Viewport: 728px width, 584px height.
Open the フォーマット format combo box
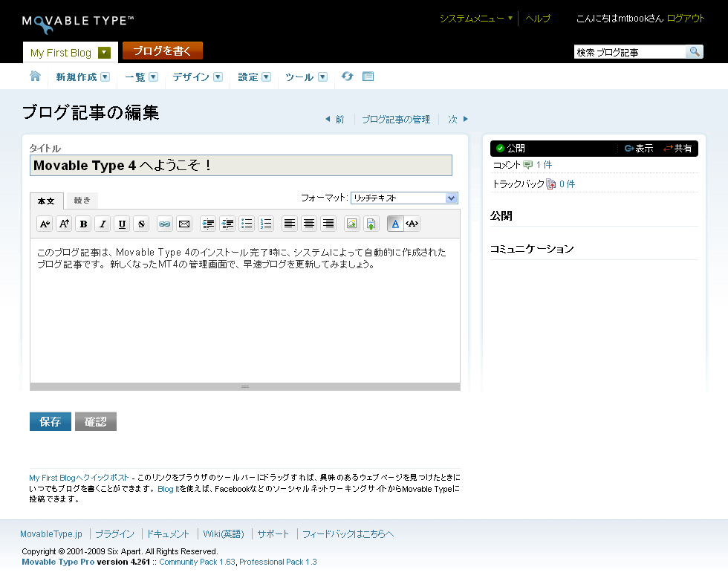pos(404,198)
